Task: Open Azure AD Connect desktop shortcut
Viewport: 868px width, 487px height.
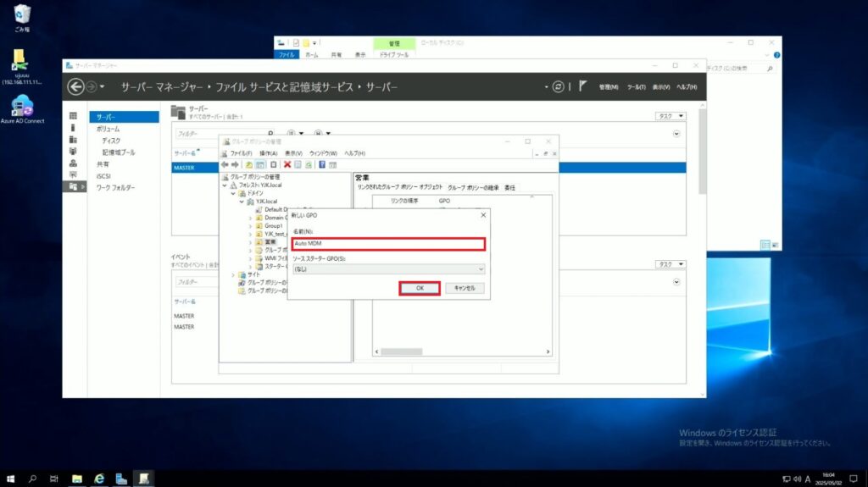Action: pyautogui.click(x=21, y=107)
